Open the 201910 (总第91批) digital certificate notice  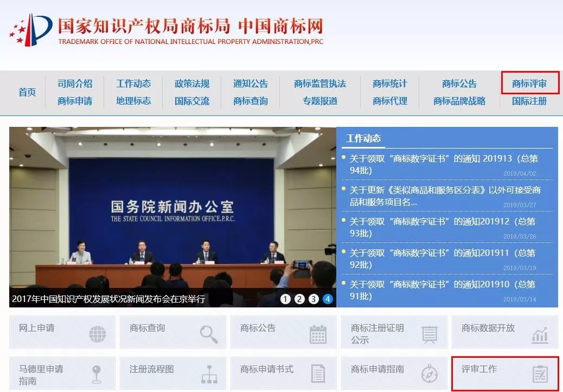(443, 290)
